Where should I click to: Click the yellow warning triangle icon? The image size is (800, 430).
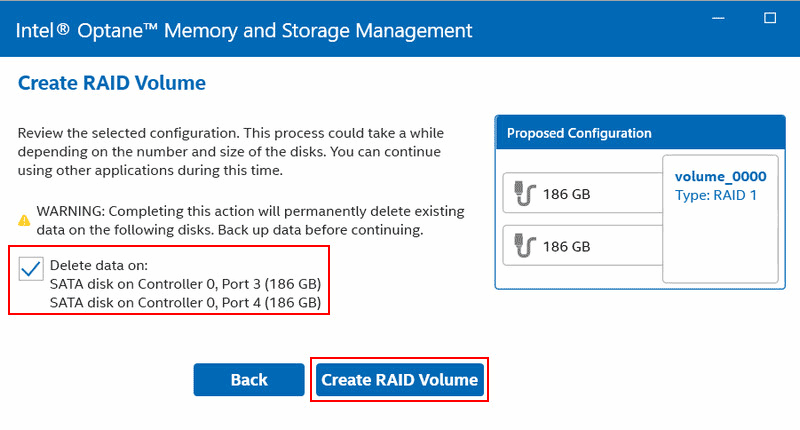pyautogui.click(x=24, y=221)
